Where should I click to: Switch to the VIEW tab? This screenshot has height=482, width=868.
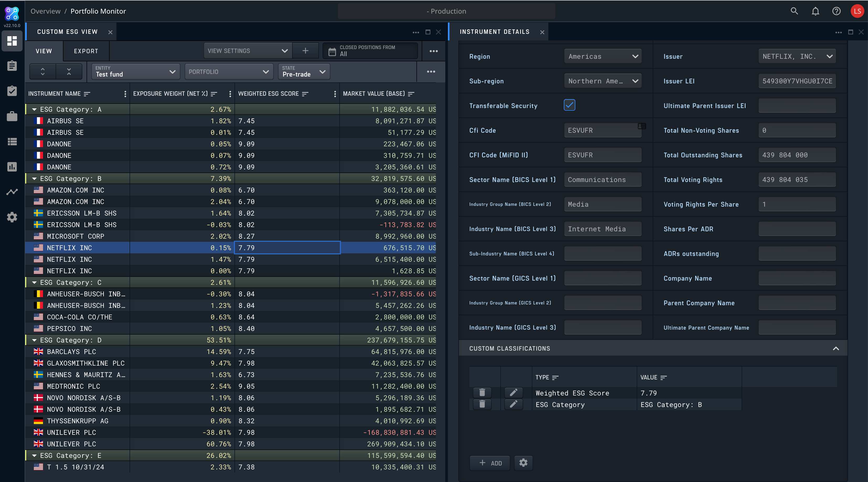point(44,51)
